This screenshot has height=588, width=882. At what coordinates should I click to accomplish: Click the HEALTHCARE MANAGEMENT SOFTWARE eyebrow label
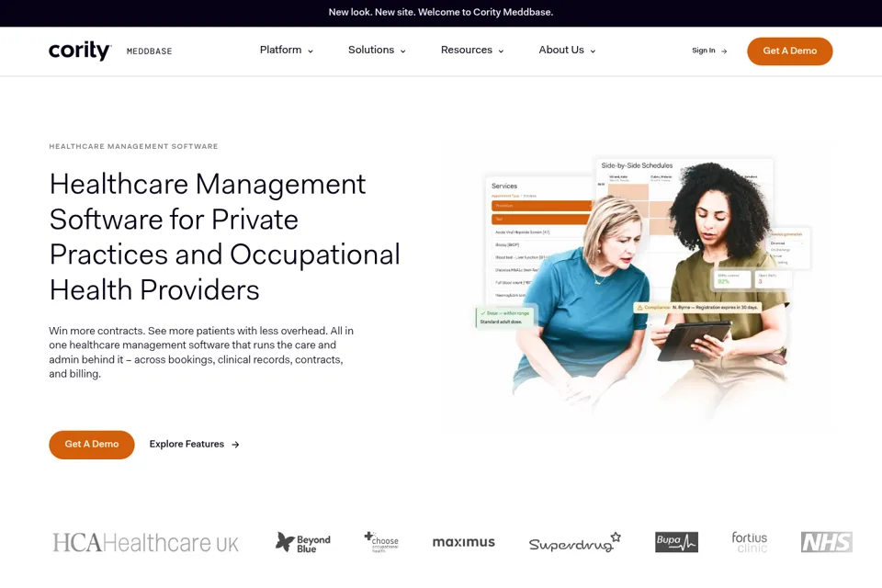(133, 146)
